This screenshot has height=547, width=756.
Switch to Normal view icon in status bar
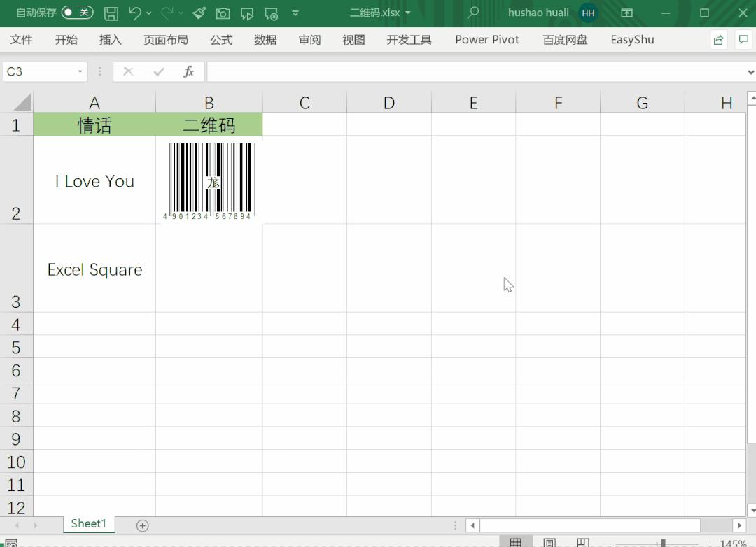(x=515, y=542)
